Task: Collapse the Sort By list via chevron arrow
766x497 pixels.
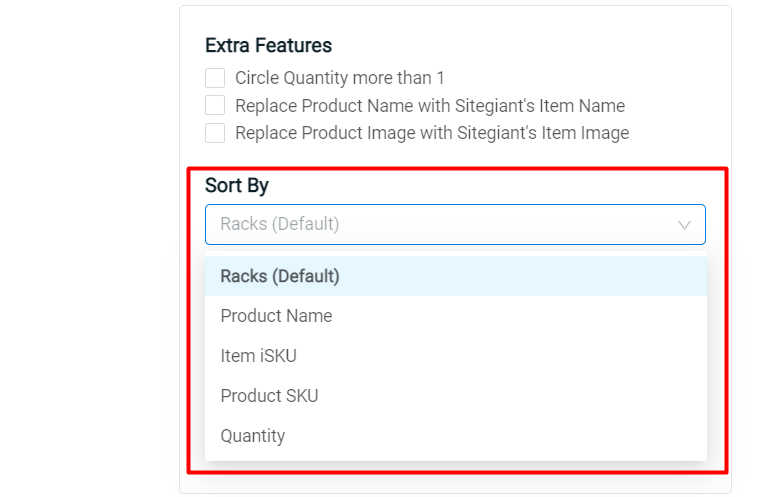Action: click(684, 225)
